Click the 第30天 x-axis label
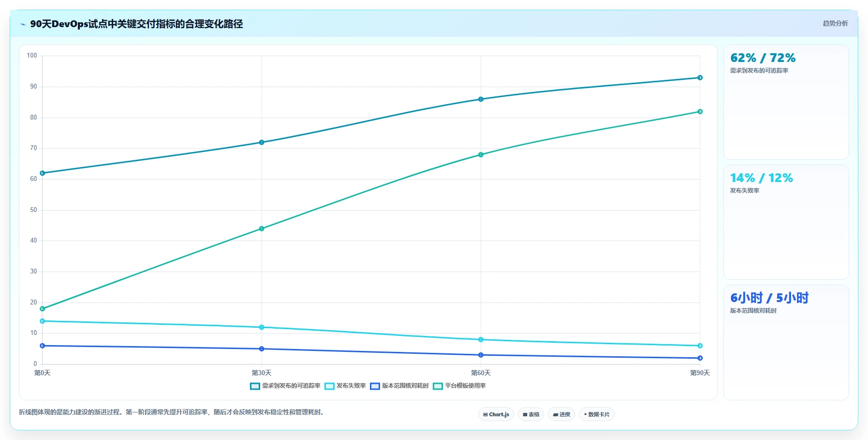This screenshot has width=868, height=440. (262, 373)
